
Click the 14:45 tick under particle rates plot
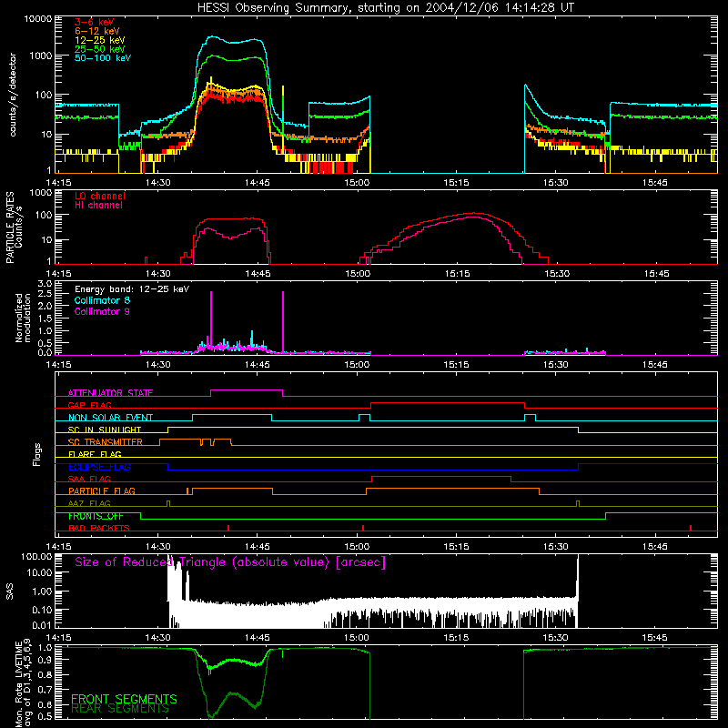point(258,274)
